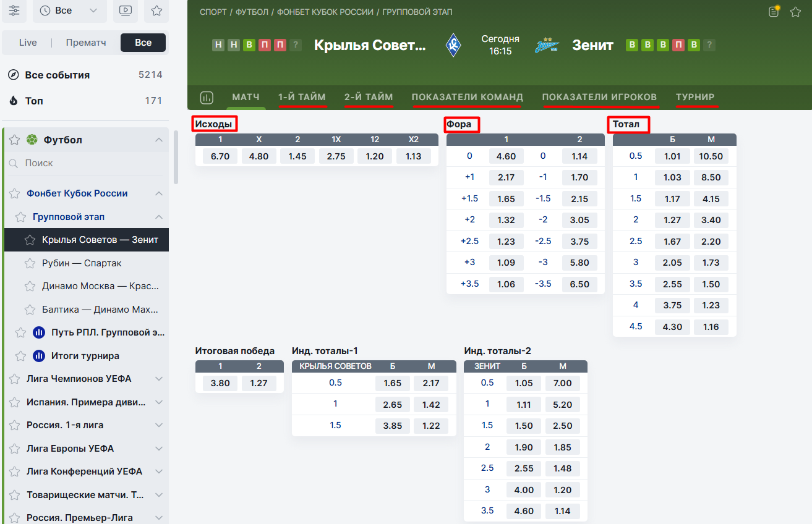Click the star beside Россия. 1-я лига

tap(14, 425)
